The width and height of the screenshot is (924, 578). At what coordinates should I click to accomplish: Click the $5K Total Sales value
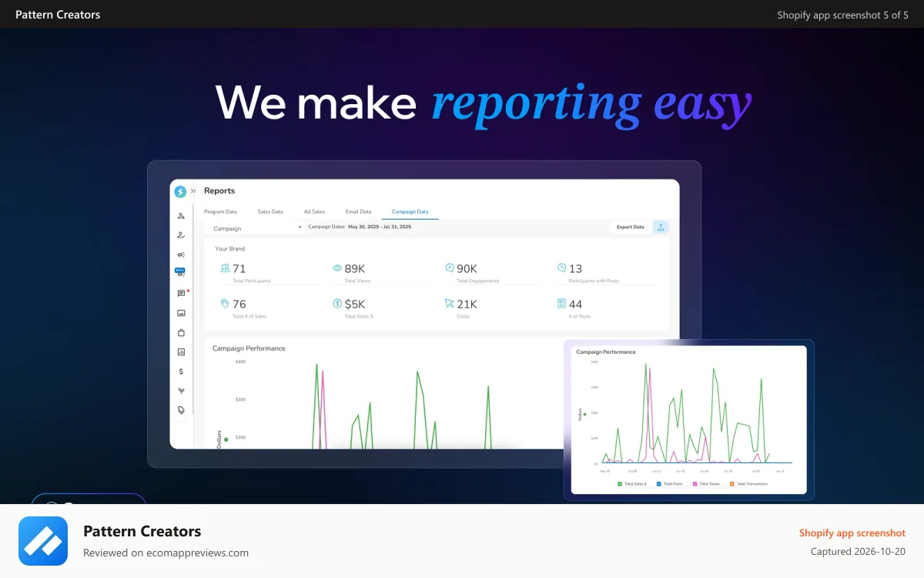point(355,304)
